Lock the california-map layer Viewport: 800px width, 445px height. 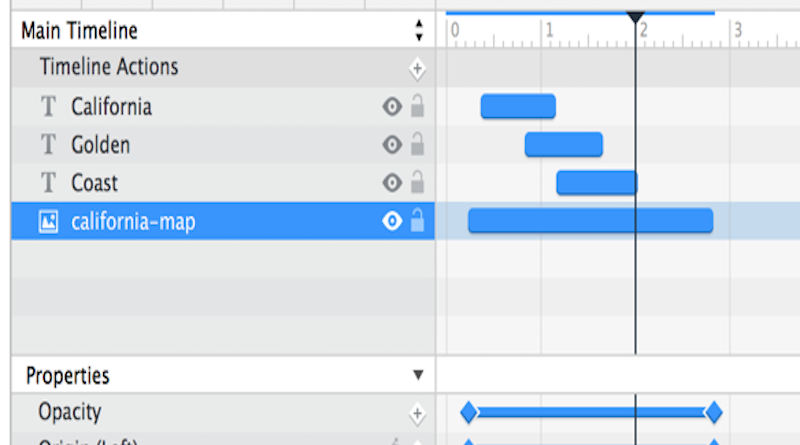pyautogui.click(x=417, y=220)
